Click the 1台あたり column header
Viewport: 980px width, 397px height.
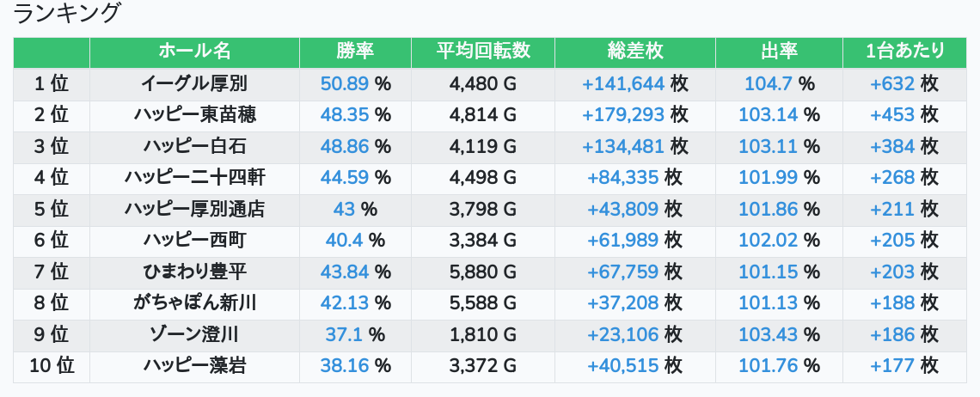(904, 52)
